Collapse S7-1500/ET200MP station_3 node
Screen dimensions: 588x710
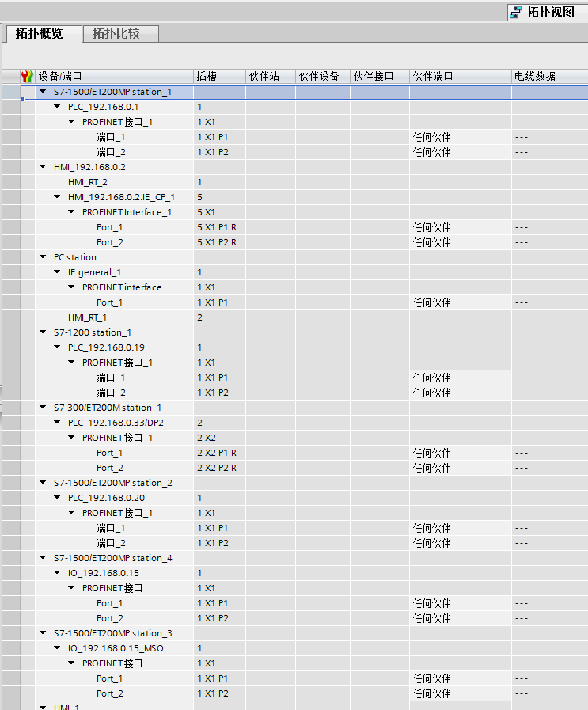[43, 632]
